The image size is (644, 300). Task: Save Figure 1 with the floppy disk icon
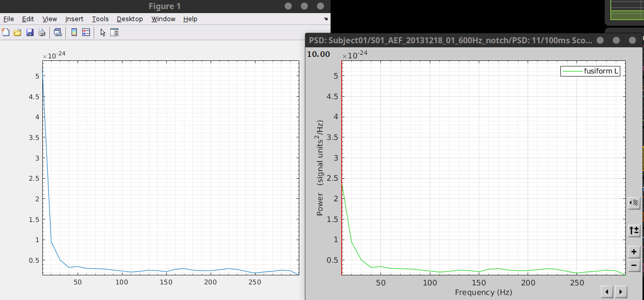30,33
